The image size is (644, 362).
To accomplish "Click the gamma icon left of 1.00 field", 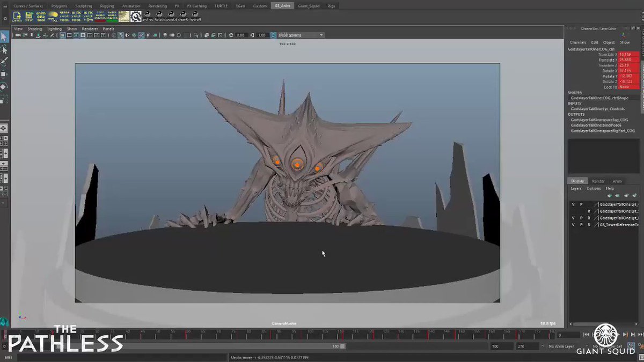I will pos(252,35).
